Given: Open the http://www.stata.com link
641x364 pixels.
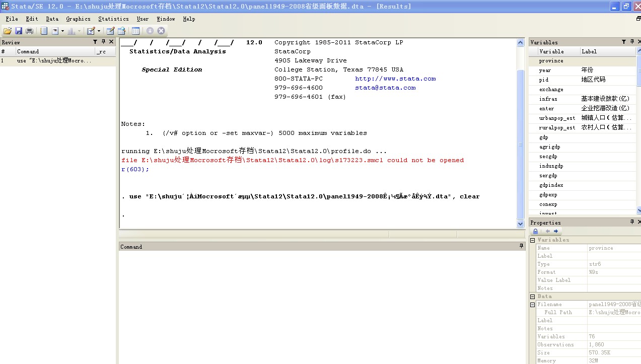Looking at the screenshot, I should 395,79.
